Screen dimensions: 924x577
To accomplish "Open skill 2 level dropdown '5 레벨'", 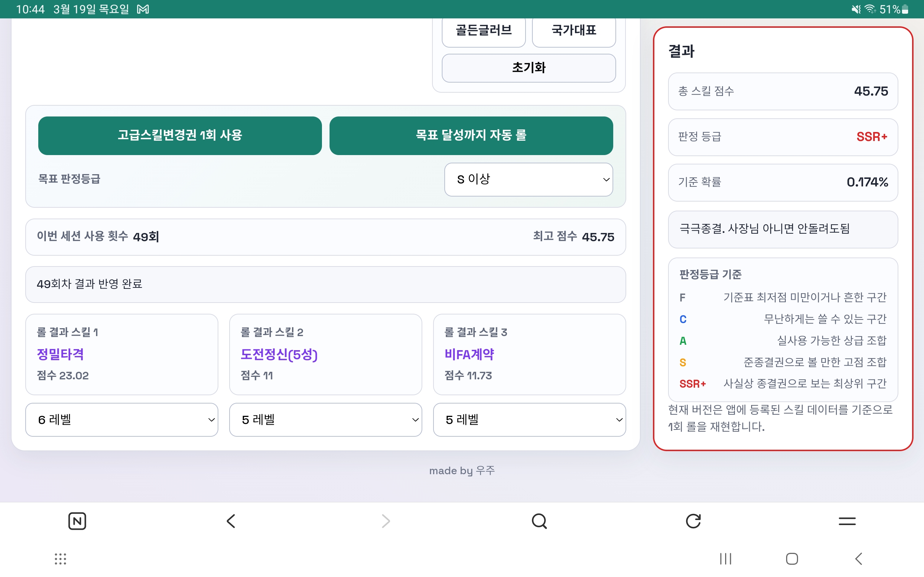I will point(325,420).
